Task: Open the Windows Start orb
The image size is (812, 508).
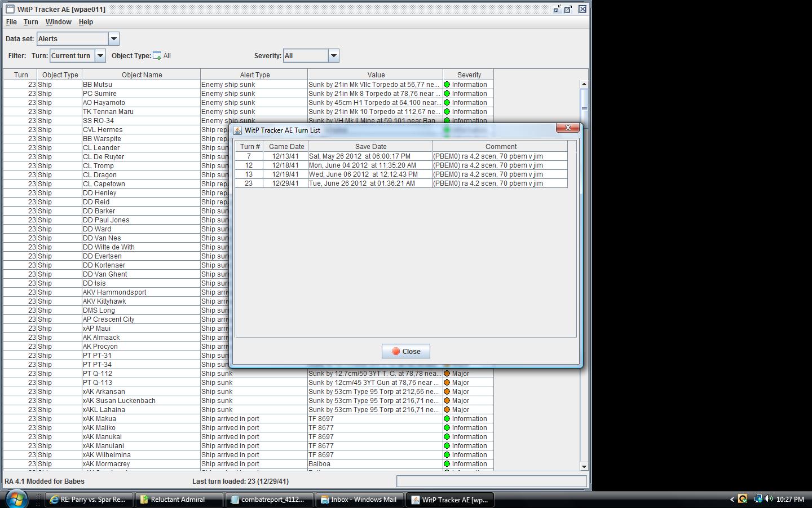Action: click(x=16, y=499)
